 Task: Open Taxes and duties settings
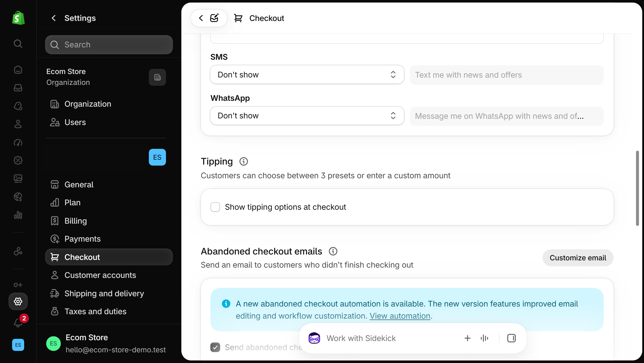click(x=109, y=311)
